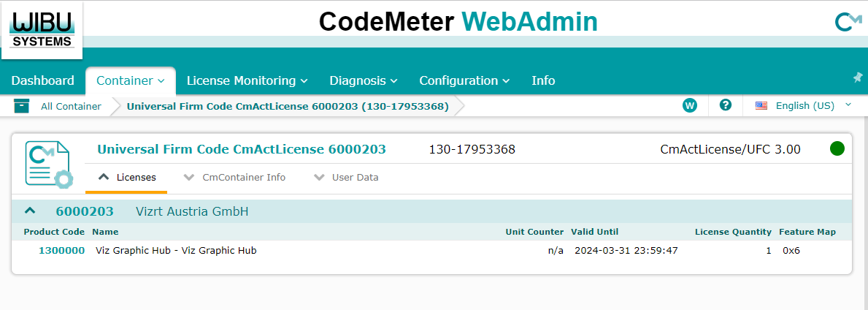This screenshot has width=868, height=310.
Task: Open help via question mark icon
Action: [x=725, y=105]
